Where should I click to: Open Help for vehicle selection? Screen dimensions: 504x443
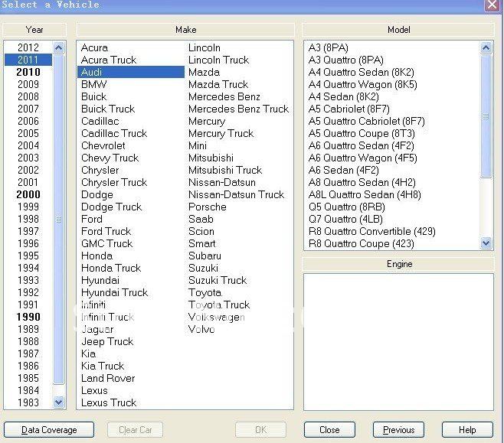tap(467, 429)
